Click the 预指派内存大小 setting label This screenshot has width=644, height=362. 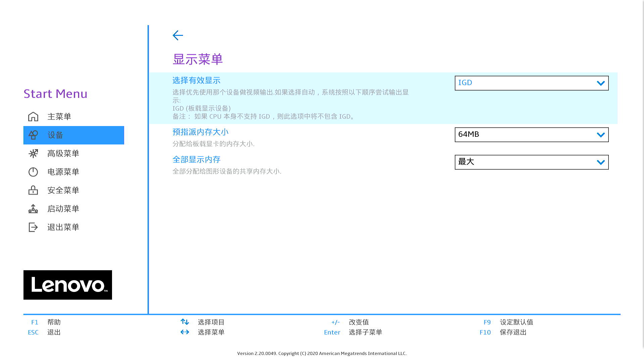click(x=200, y=132)
